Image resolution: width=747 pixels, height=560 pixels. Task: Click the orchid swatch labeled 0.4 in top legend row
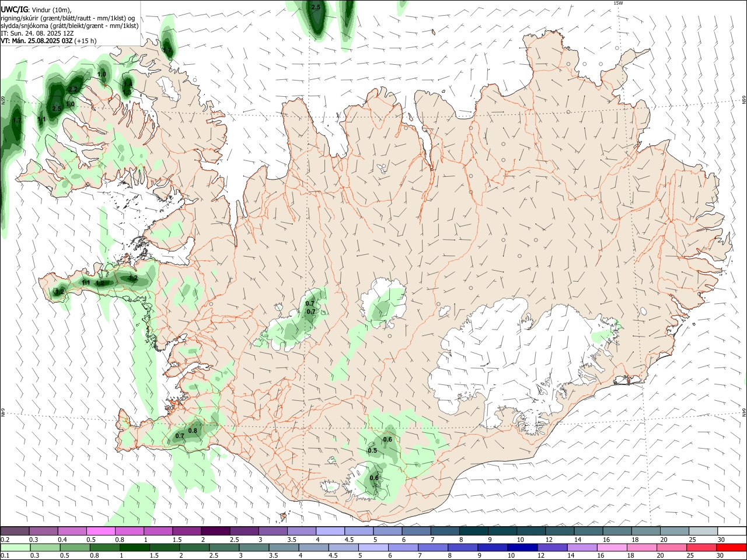pos(72,531)
